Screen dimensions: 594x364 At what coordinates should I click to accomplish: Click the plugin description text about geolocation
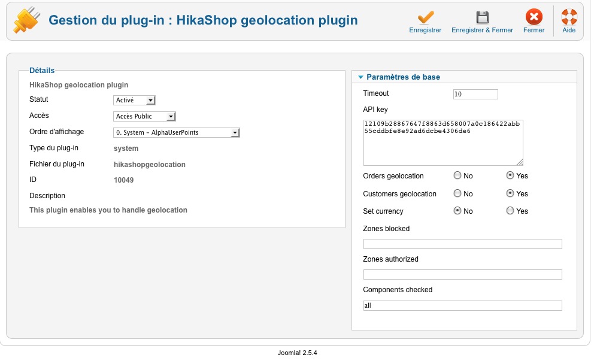coord(108,210)
